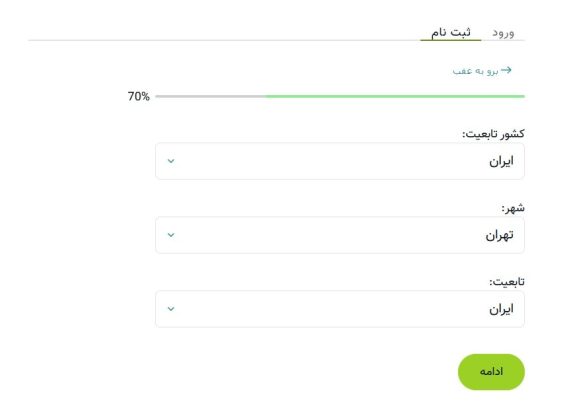Click the green filled portion of progress bar

[395, 96]
